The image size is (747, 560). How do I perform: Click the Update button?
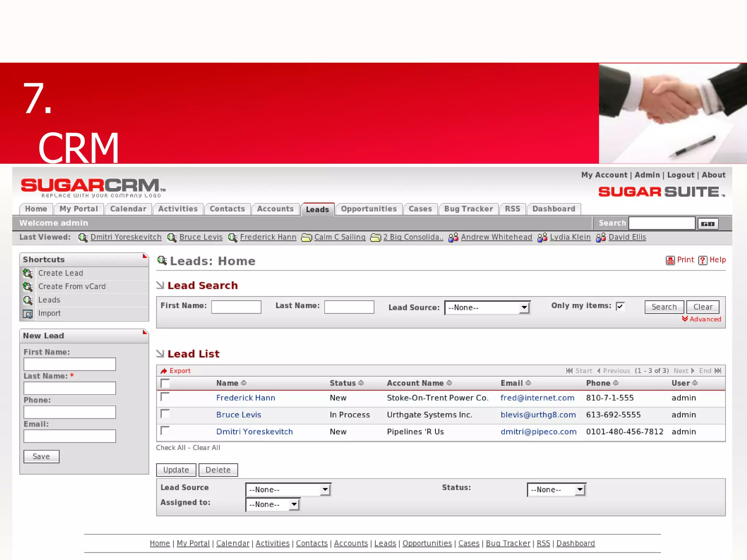tap(176, 470)
